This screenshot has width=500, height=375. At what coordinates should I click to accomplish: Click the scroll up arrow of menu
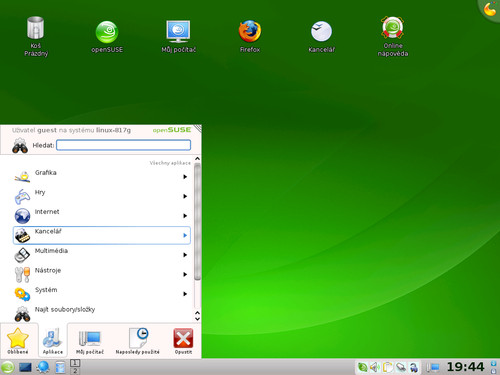(x=197, y=159)
